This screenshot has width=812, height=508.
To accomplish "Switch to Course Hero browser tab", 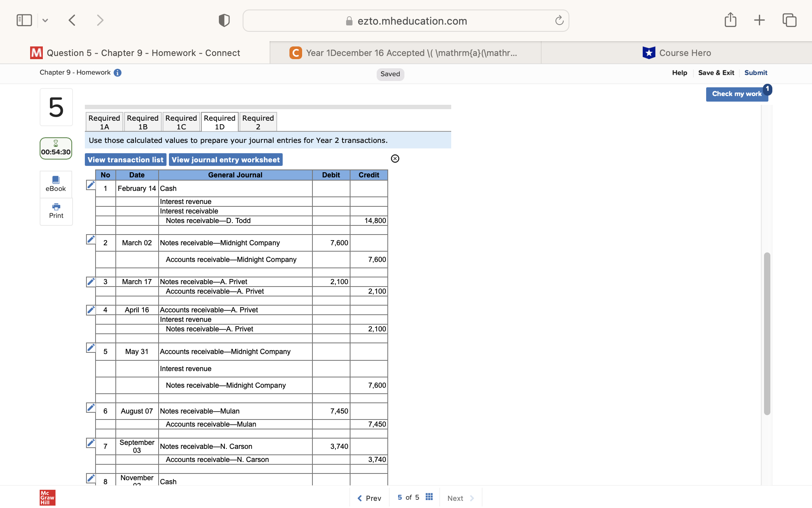I will (676, 53).
